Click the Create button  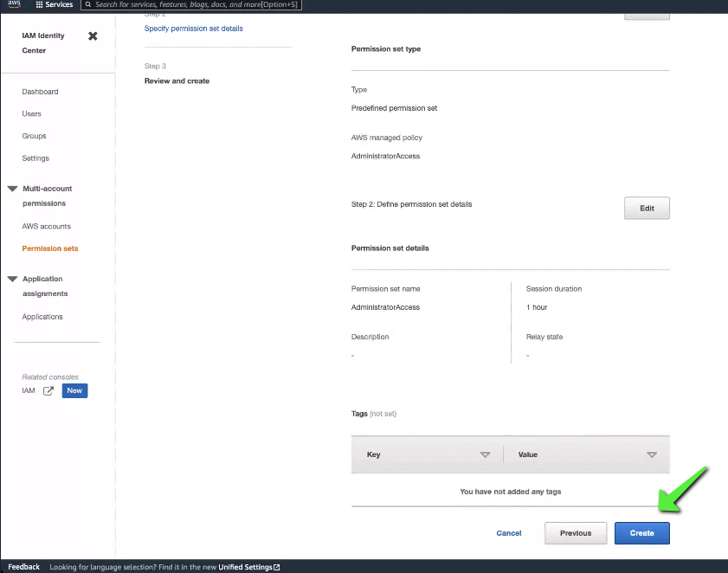642,533
